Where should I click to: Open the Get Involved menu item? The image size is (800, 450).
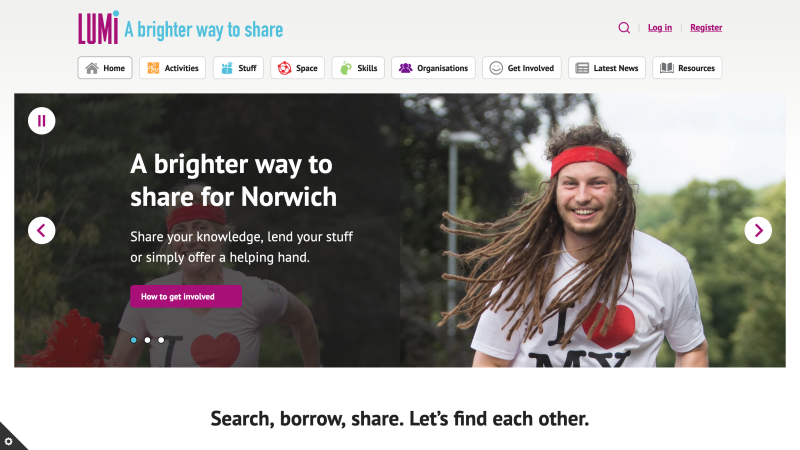pyautogui.click(x=521, y=68)
